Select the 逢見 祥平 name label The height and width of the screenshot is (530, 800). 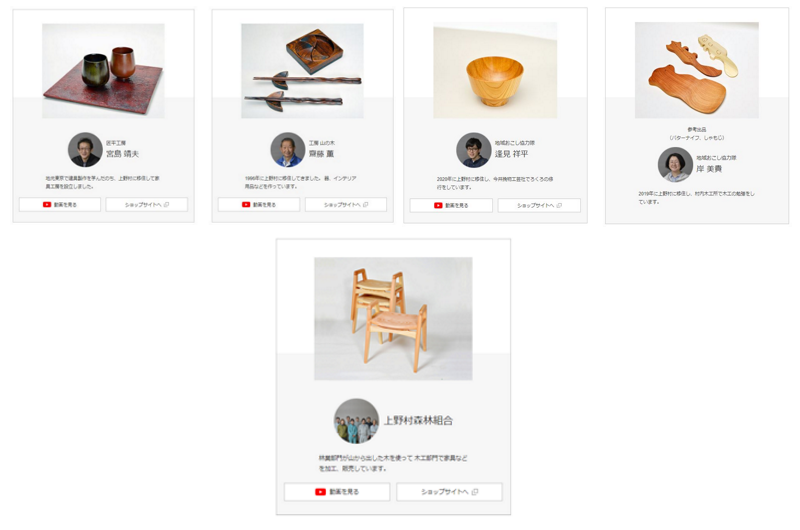point(511,154)
